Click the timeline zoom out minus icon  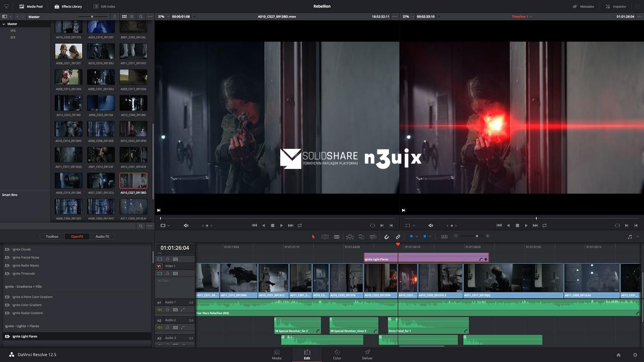coord(456,236)
